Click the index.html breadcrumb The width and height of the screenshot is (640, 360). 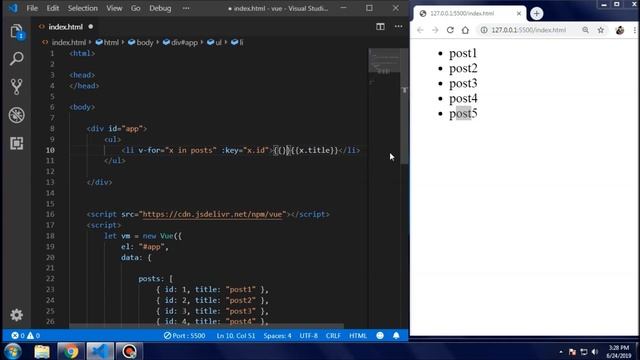click(x=69, y=42)
